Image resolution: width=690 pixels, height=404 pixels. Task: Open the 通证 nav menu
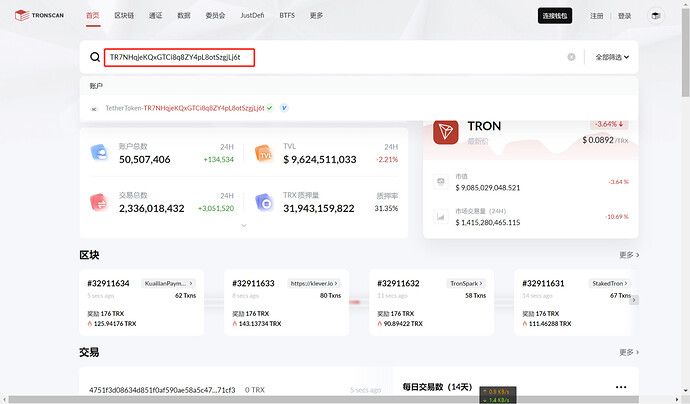click(155, 15)
